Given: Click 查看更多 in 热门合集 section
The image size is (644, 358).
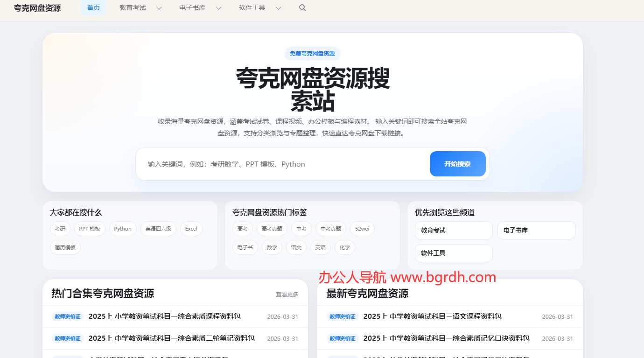Looking at the screenshot, I should coord(287,294).
